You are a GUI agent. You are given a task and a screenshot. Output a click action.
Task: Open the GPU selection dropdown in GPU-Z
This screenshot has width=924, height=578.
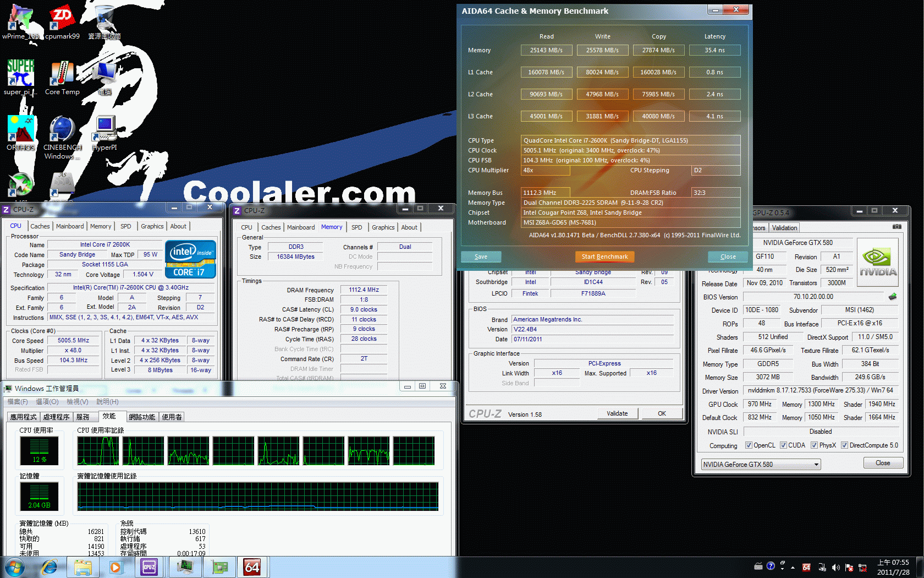point(761,464)
